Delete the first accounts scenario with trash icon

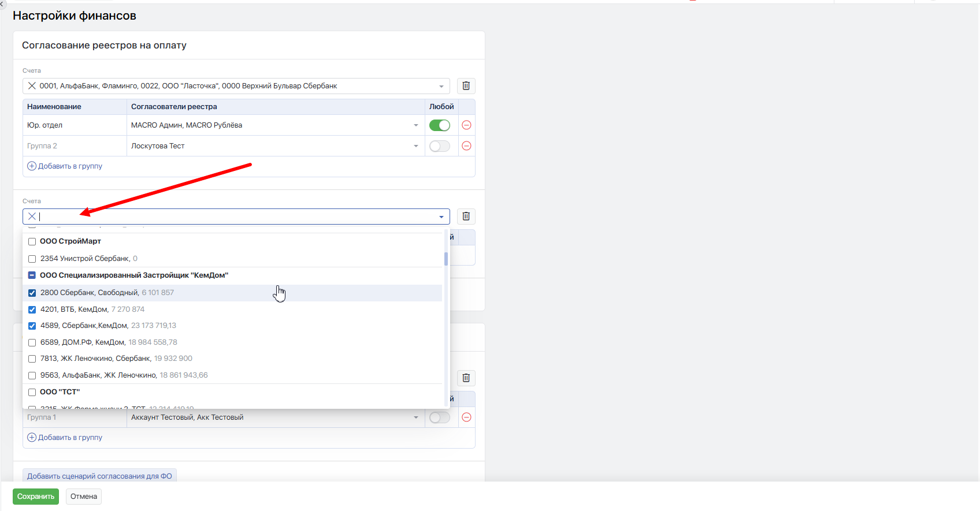[x=466, y=86]
